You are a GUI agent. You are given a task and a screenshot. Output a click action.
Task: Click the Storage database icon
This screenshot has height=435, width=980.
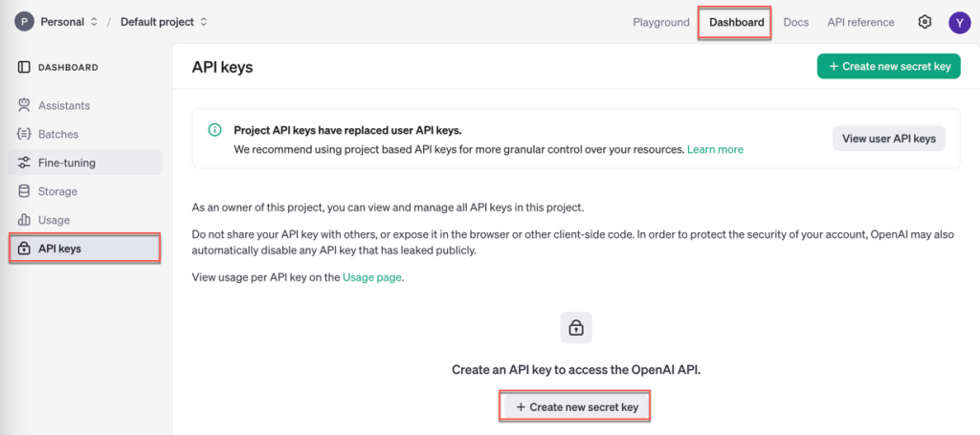24,191
